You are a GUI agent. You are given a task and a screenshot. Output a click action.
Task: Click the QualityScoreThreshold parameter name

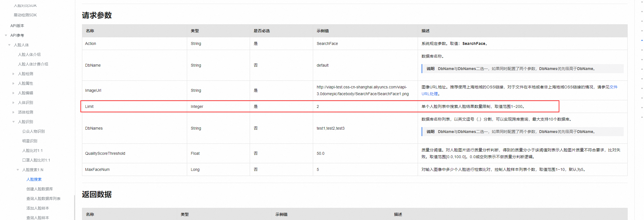click(105, 153)
